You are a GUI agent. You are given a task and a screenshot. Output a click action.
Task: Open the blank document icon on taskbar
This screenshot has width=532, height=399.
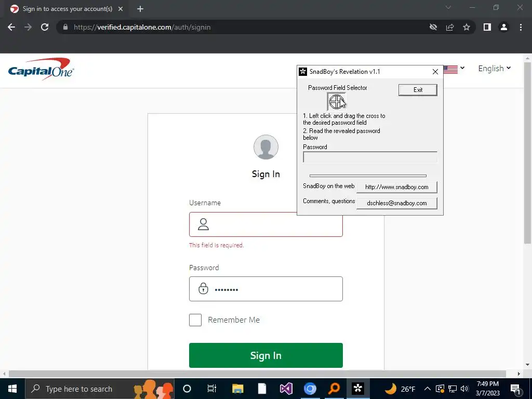[x=262, y=389]
